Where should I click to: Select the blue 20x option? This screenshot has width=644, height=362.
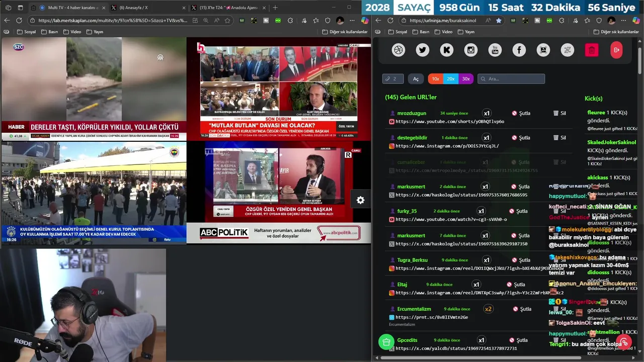pyautogui.click(x=451, y=79)
